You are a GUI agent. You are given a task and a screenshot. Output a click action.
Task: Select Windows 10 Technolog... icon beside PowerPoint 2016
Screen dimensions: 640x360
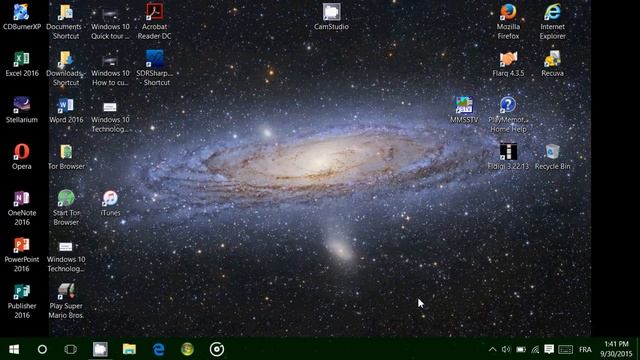[x=66, y=256]
